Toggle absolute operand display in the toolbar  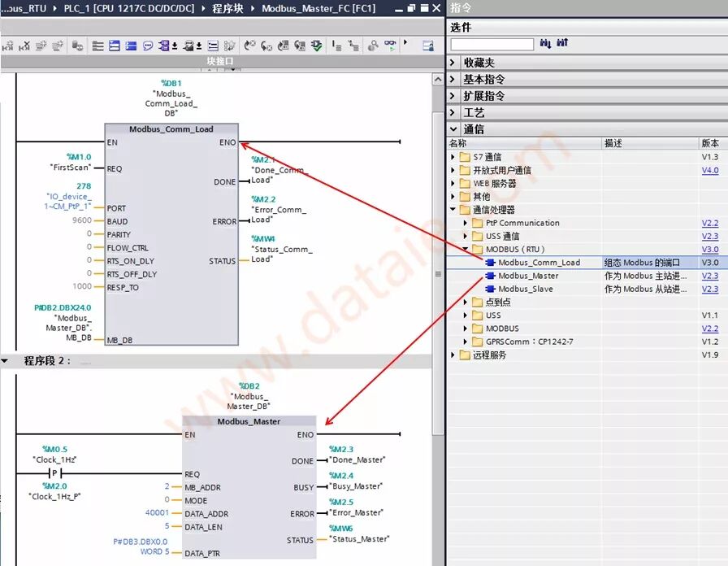(x=338, y=47)
